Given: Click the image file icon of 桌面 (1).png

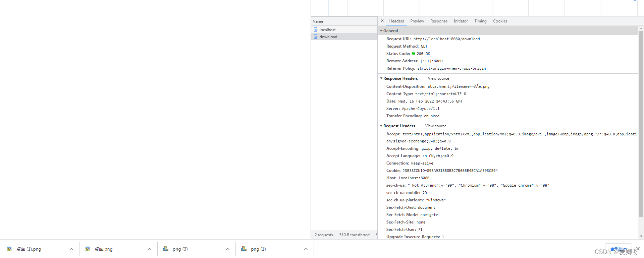Looking at the screenshot, I should click(x=9, y=249).
